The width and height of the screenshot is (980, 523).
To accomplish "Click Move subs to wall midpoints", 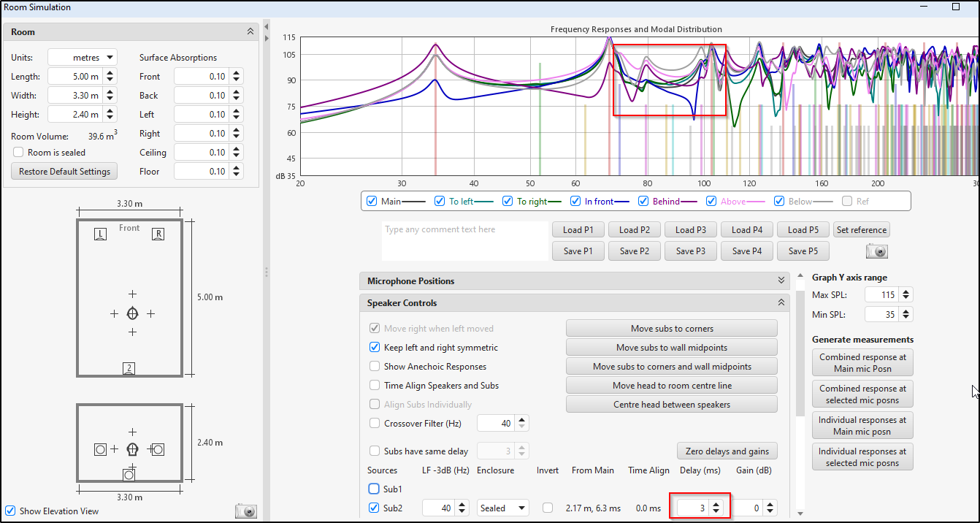I will pos(672,348).
